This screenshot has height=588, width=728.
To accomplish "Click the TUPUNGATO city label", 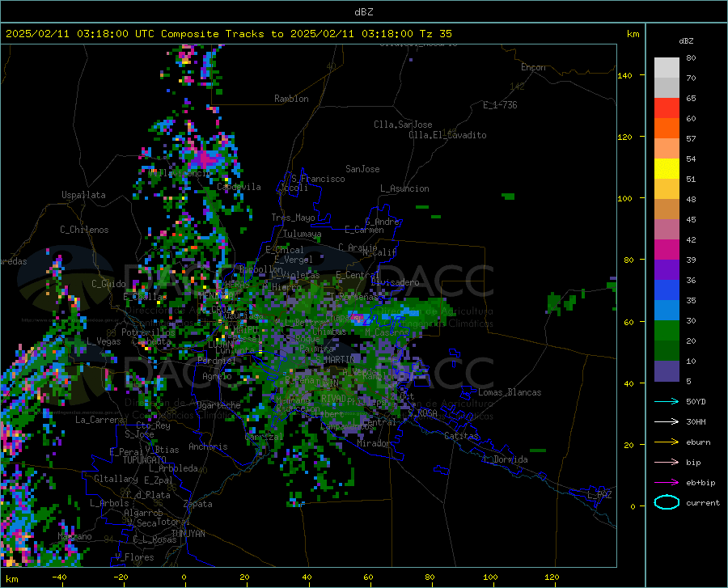I will (x=145, y=460).
